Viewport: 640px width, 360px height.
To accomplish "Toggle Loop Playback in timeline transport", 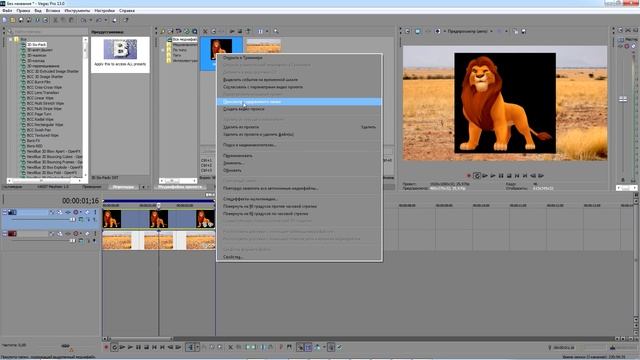I will click(x=115, y=347).
